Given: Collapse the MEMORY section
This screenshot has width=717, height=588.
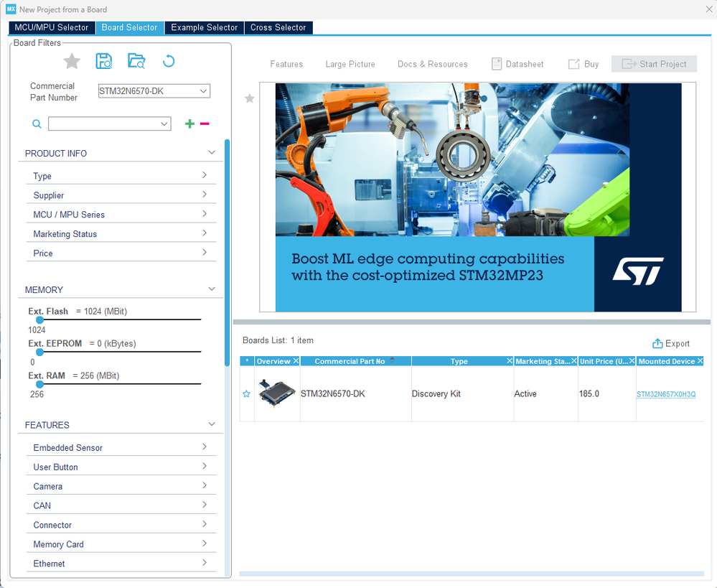Looking at the screenshot, I should (x=212, y=289).
